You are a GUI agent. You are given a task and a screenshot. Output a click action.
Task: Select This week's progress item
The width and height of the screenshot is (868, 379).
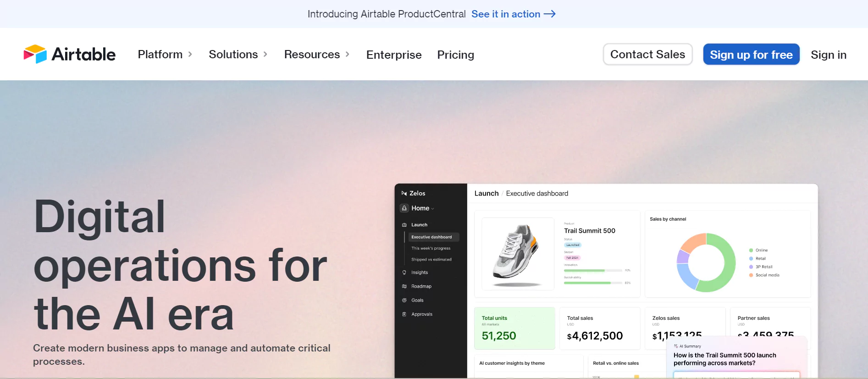(x=431, y=248)
